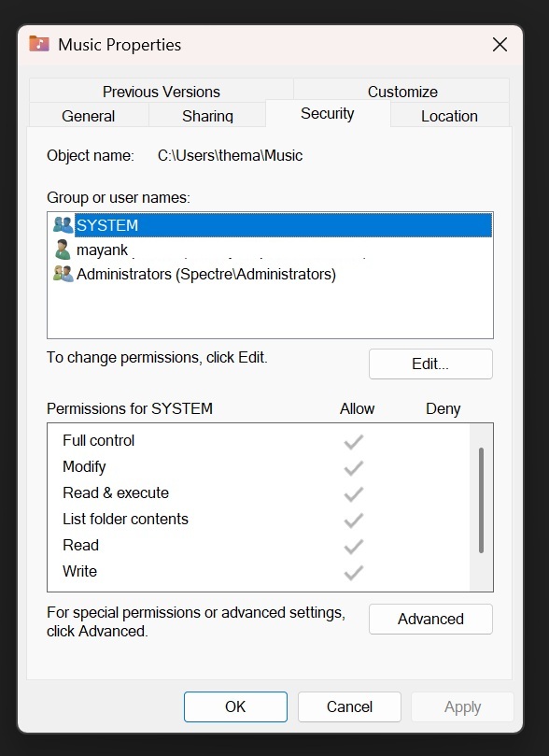Click the Music folder icon in title bar

(x=39, y=44)
